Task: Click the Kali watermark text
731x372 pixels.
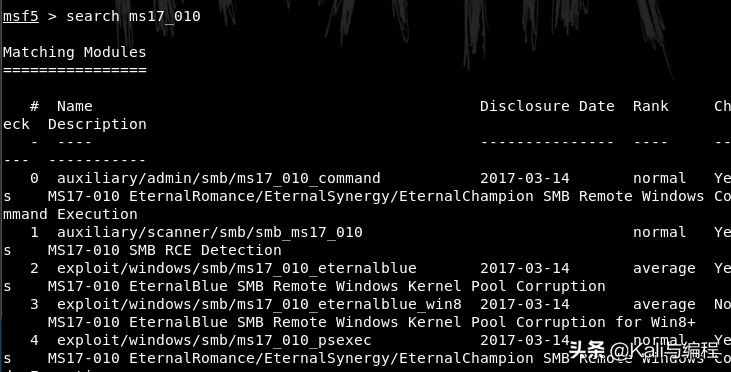Action: click(x=644, y=350)
